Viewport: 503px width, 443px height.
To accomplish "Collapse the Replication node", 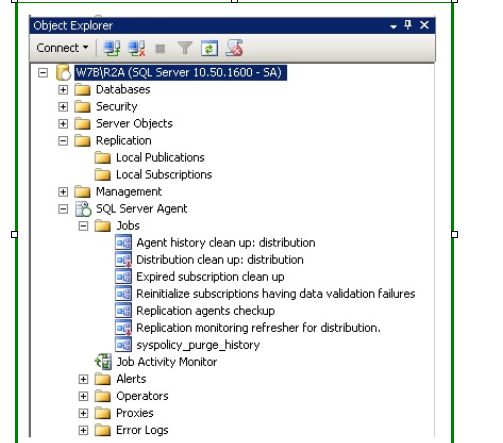I will (x=63, y=141).
